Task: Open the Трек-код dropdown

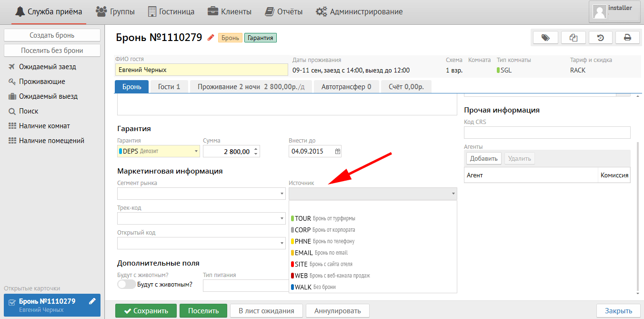Action: [282, 219]
